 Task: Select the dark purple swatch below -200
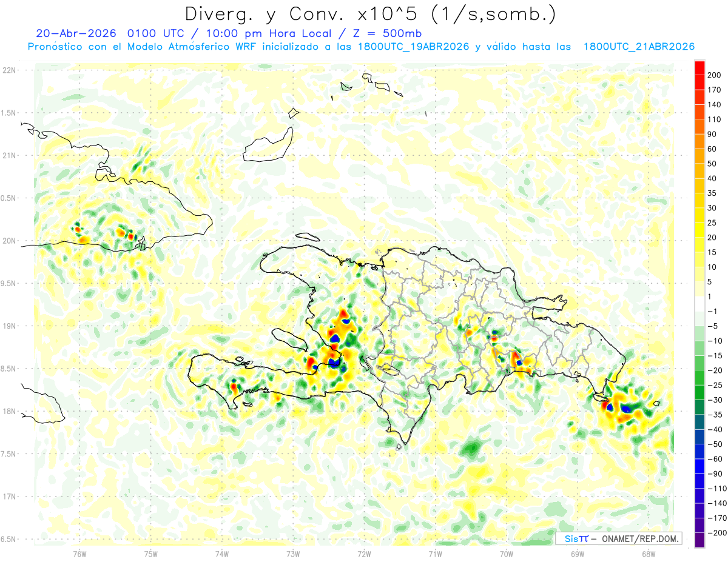(x=699, y=540)
